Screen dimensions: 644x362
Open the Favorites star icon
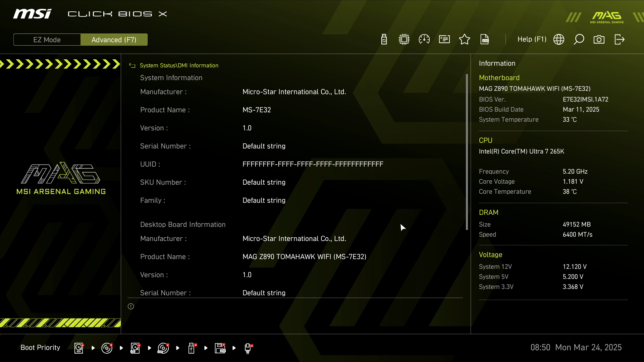click(465, 40)
